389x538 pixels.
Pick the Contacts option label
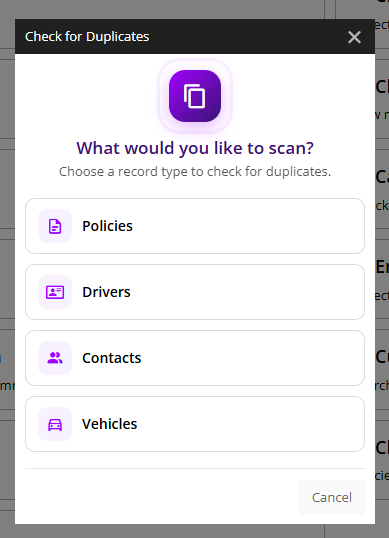[x=111, y=358]
